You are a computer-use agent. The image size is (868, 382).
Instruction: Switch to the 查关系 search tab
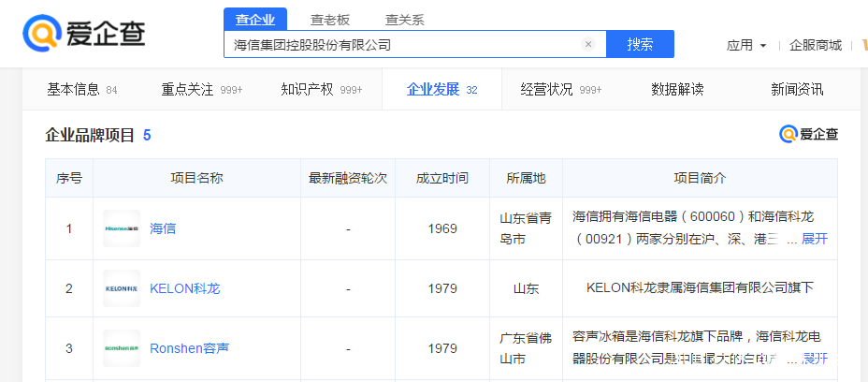pyautogui.click(x=404, y=19)
